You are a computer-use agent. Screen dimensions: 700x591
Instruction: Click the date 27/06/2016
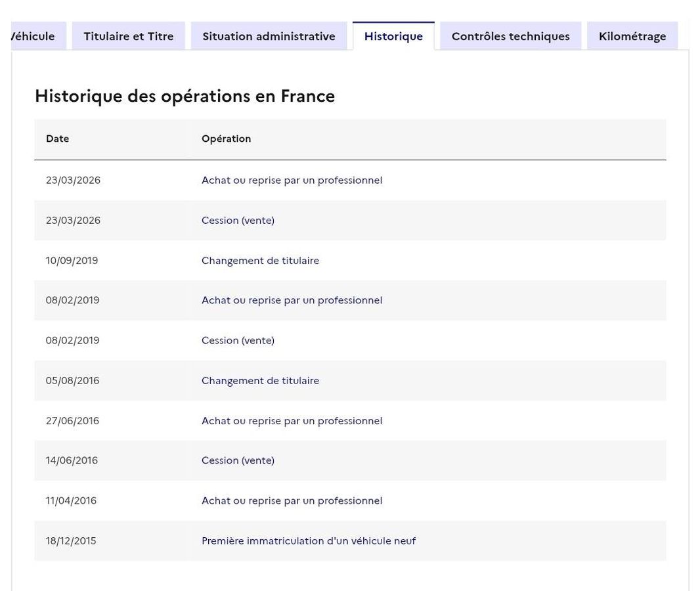coord(72,421)
